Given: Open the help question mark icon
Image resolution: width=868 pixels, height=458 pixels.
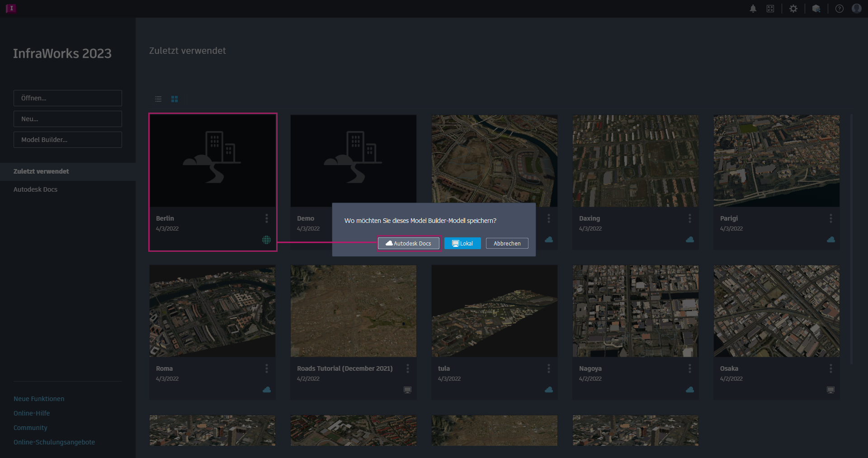Looking at the screenshot, I should [x=840, y=9].
